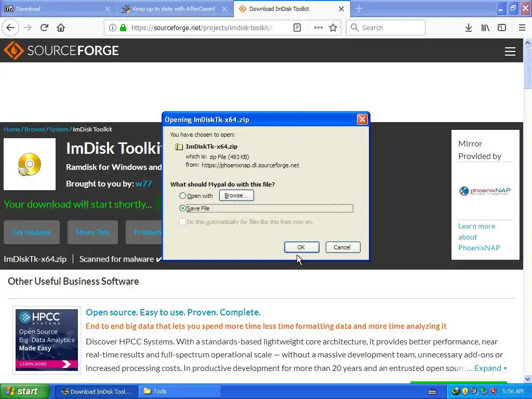Open a new browser tab
532x399 pixels.
pyautogui.click(x=359, y=9)
